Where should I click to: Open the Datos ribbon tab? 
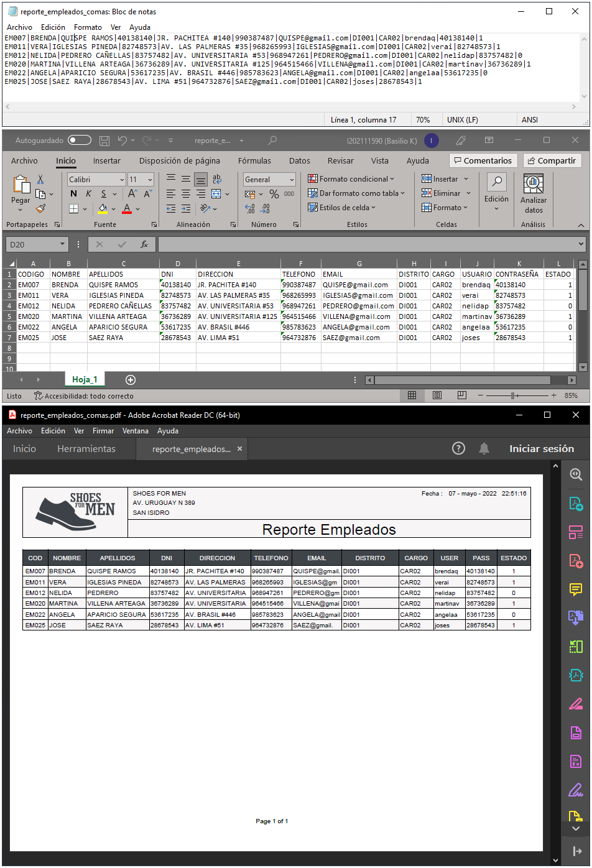tap(299, 160)
